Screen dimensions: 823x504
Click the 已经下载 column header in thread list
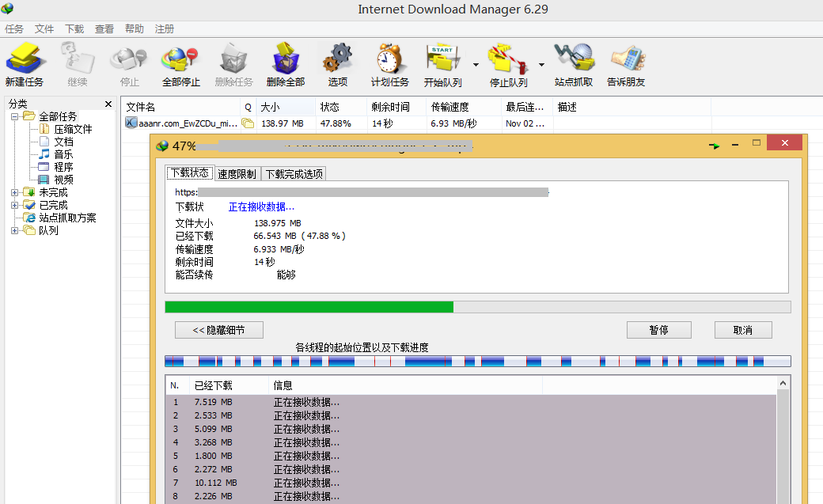coord(229,385)
